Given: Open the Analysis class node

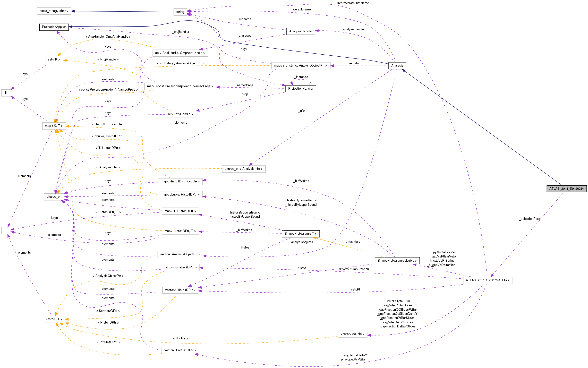Looking at the screenshot, I should (397, 66).
